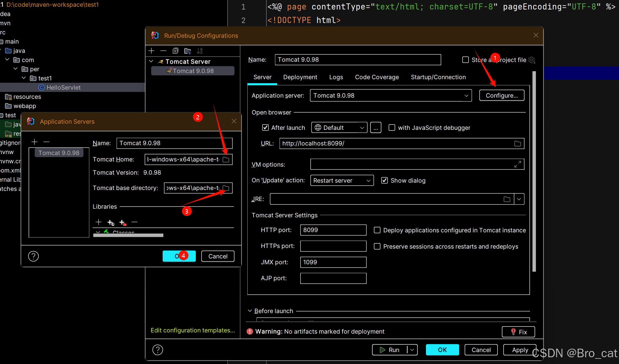
Task: Click the Add New Configuration plus icon
Action: point(151,51)
